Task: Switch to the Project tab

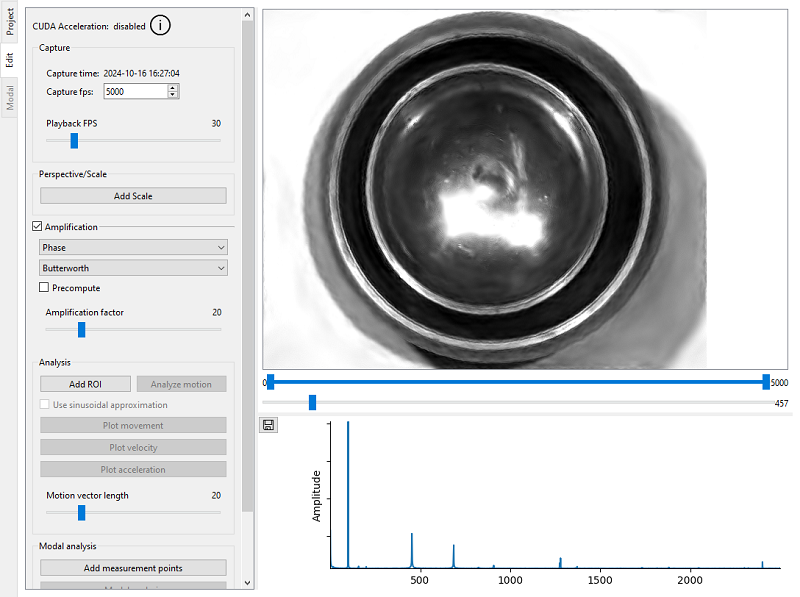Action: click(x=9, y=21)
